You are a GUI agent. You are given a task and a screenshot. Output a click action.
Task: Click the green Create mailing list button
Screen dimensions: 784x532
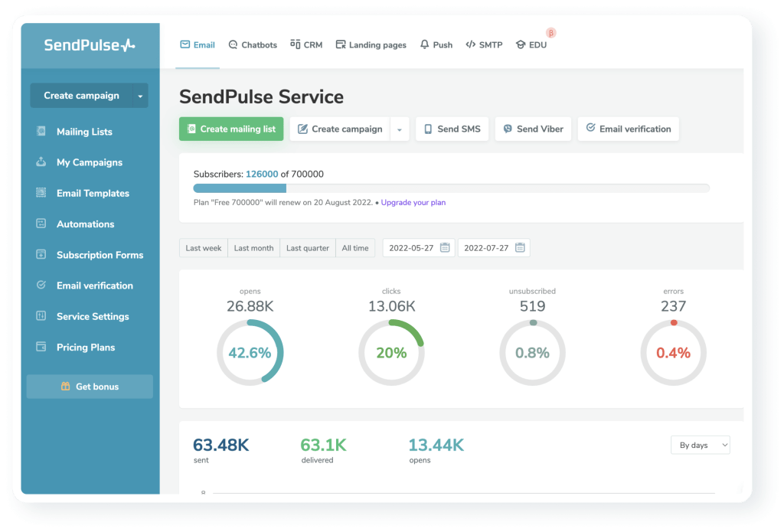230,129
